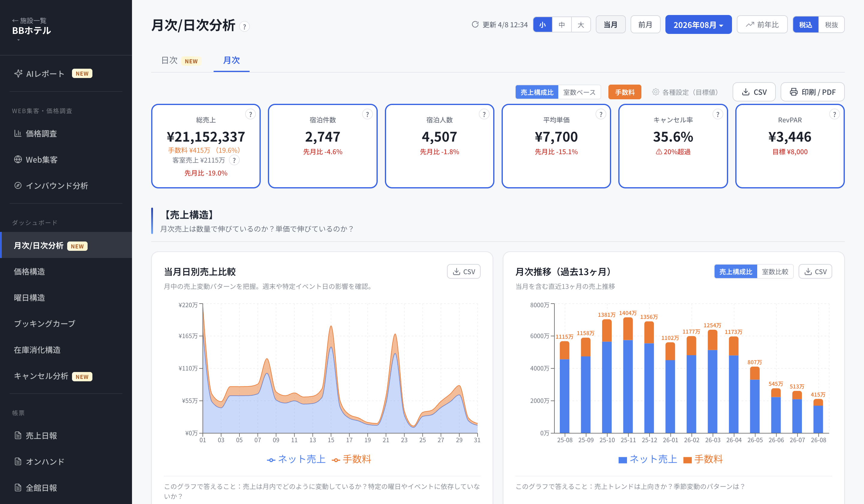The height and width of the screenshot is (504, 864).
Task: Open キャンセル分析 in sidebar
Action: [66, 376]
